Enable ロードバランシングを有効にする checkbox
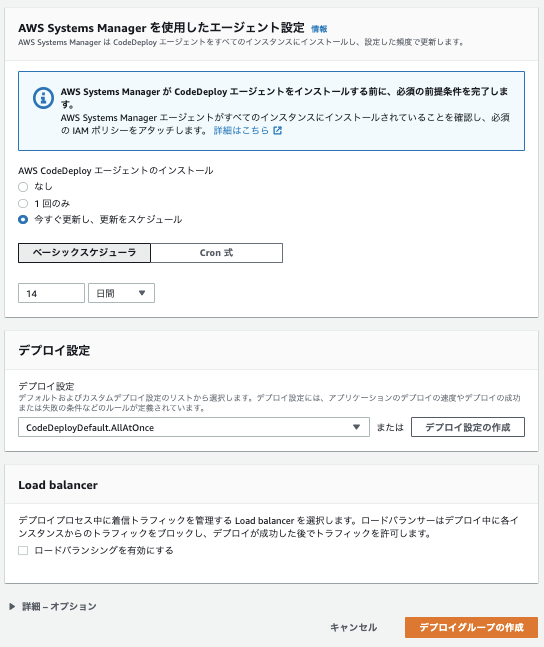The image size is (544, 647). [23, 550]
